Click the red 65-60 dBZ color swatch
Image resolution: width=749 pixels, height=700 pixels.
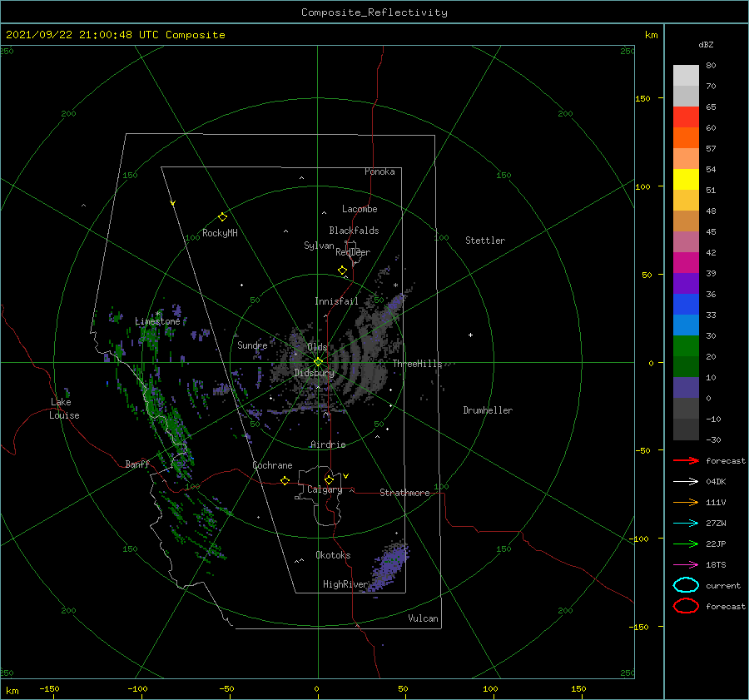click(x=686, y=117)
